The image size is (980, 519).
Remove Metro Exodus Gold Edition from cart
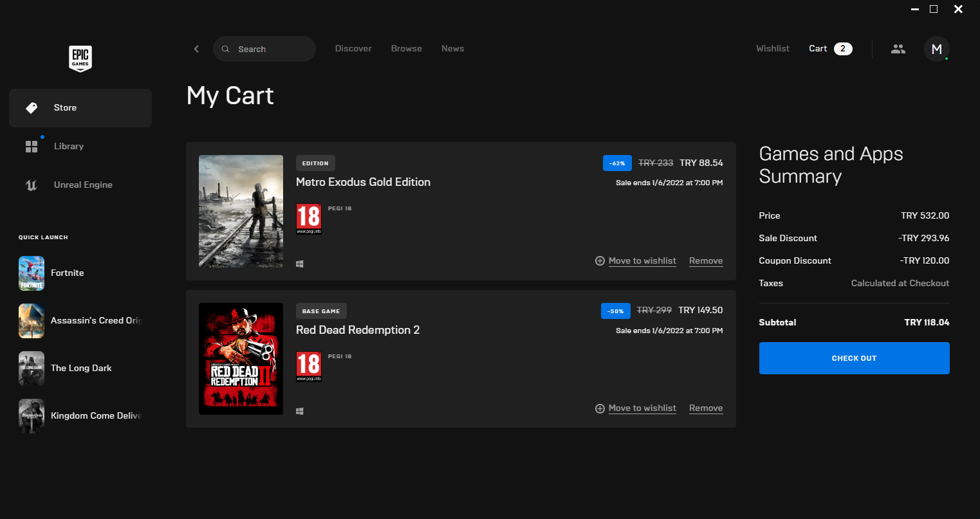pyautogui.click(x=706, y=261)
